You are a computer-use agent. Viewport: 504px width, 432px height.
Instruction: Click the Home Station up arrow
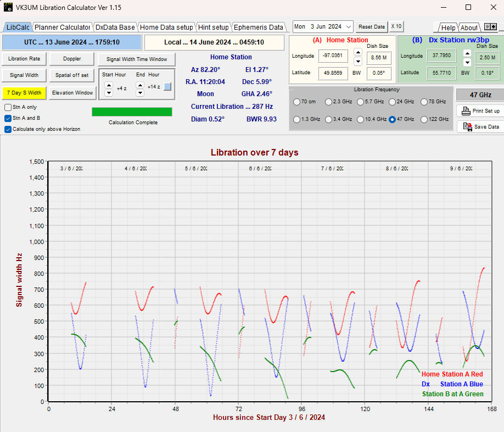click(358, 52)
